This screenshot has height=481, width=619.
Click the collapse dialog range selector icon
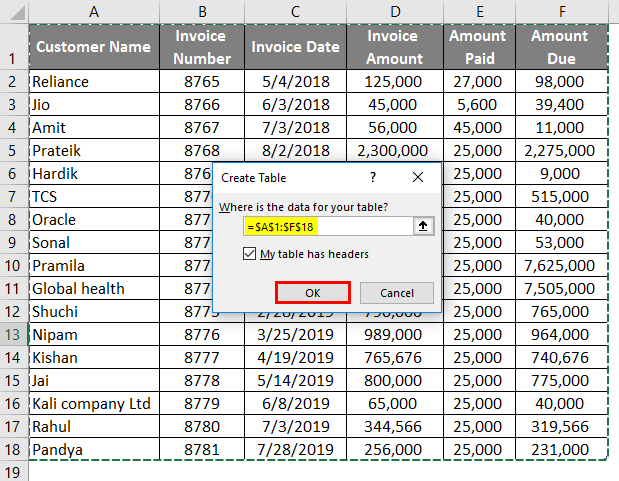424,227
